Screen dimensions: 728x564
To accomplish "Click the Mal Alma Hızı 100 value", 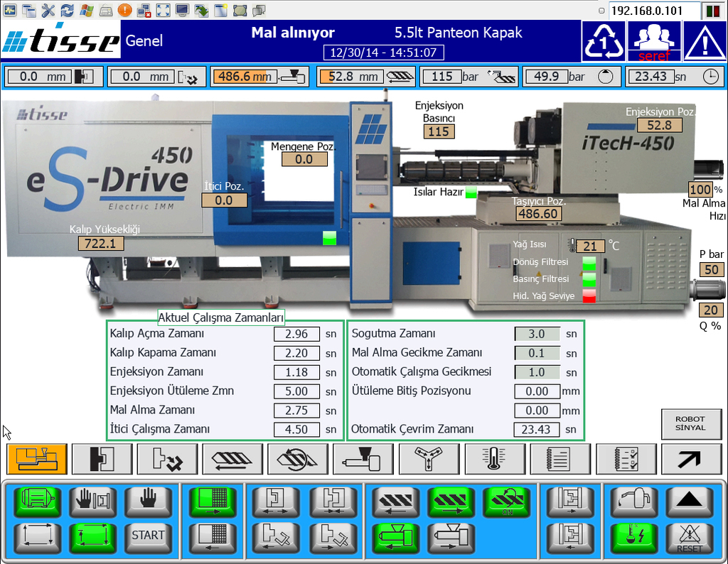I will [x=700, y=189].
